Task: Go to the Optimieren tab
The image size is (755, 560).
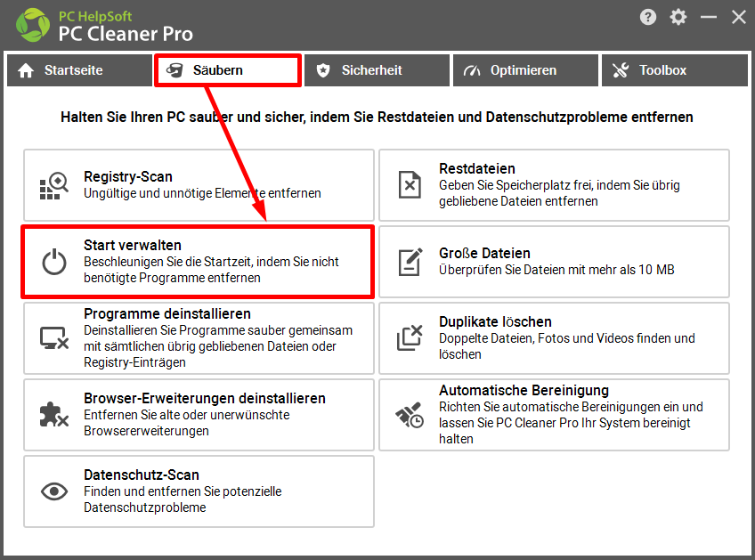Action: [x=525, y=70]
